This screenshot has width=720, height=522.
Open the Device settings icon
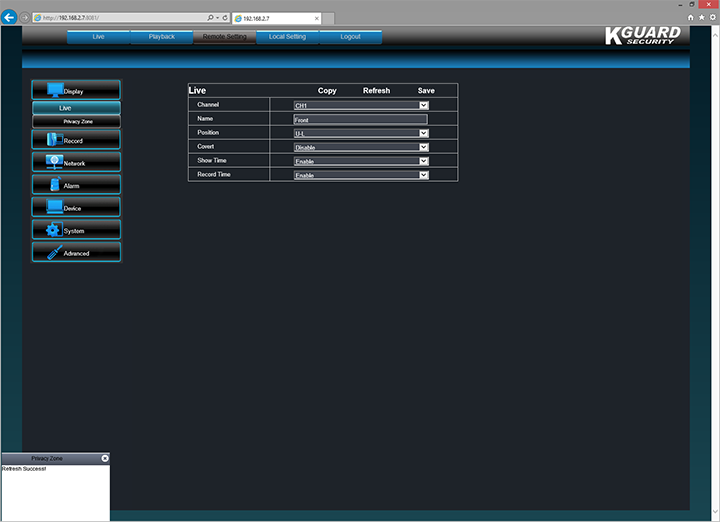(55, 207)
